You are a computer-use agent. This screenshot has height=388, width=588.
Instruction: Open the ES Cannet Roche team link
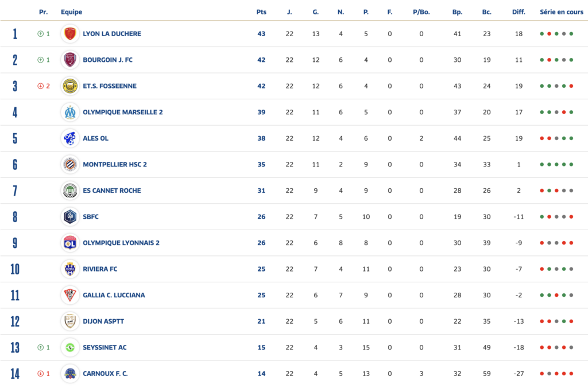pos(111,191)
